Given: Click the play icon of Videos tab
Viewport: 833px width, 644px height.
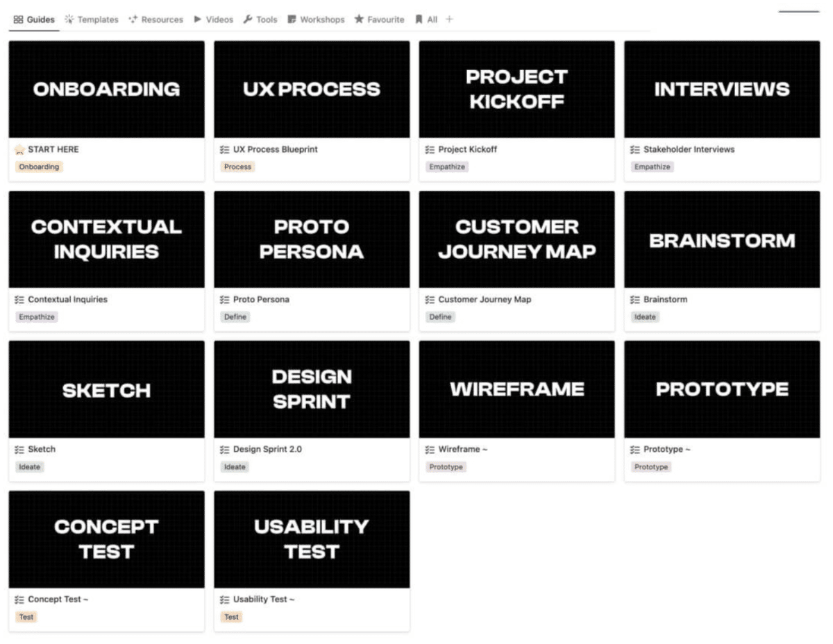Looking at the screenshot, I should pos(198,19).
